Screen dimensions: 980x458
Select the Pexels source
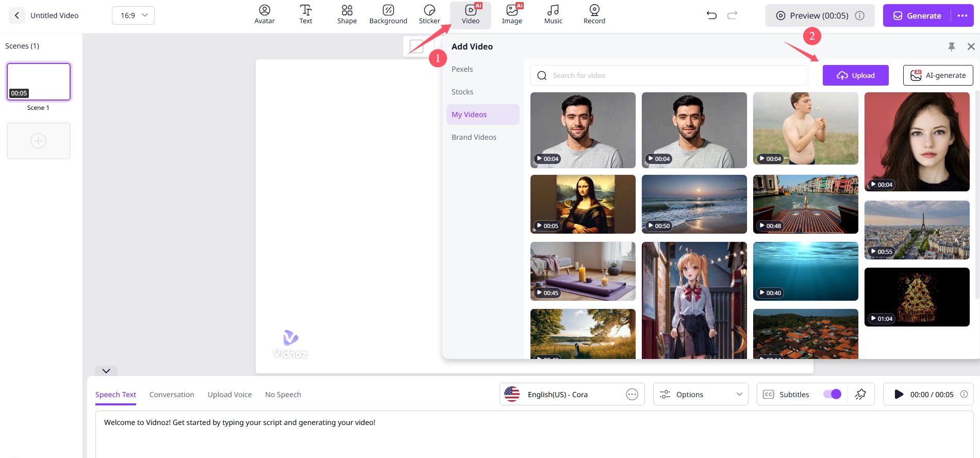coord(462,69)
